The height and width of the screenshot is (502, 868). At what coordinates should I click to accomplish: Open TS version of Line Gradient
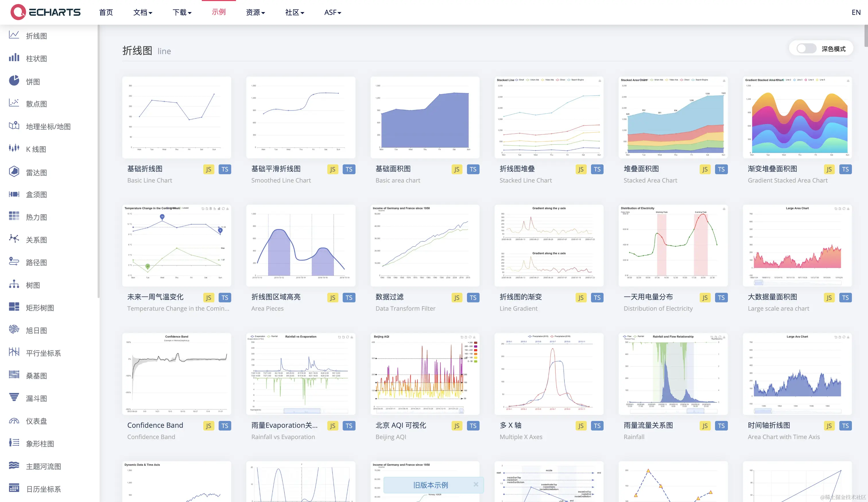pos(597,297)
